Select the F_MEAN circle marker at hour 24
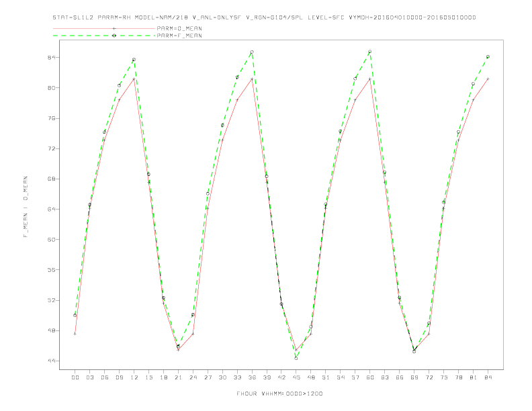This screenshot has height=411, width=532. [x=193, y=315]
